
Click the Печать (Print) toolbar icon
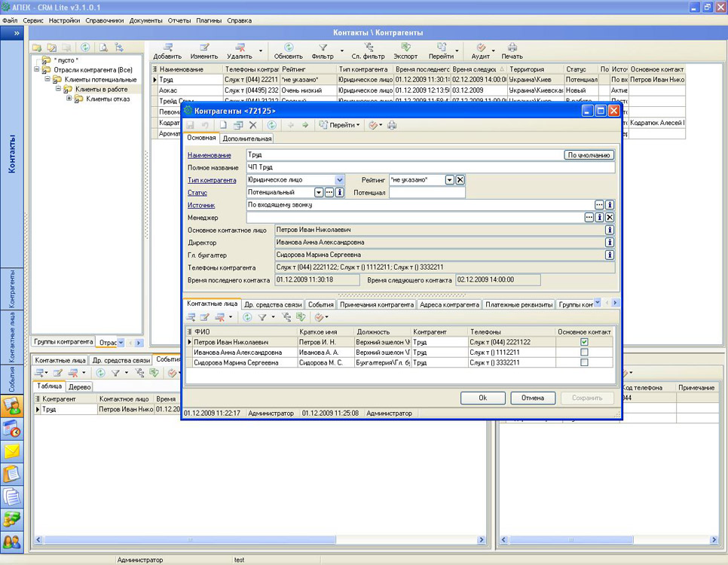coord(512,48)
